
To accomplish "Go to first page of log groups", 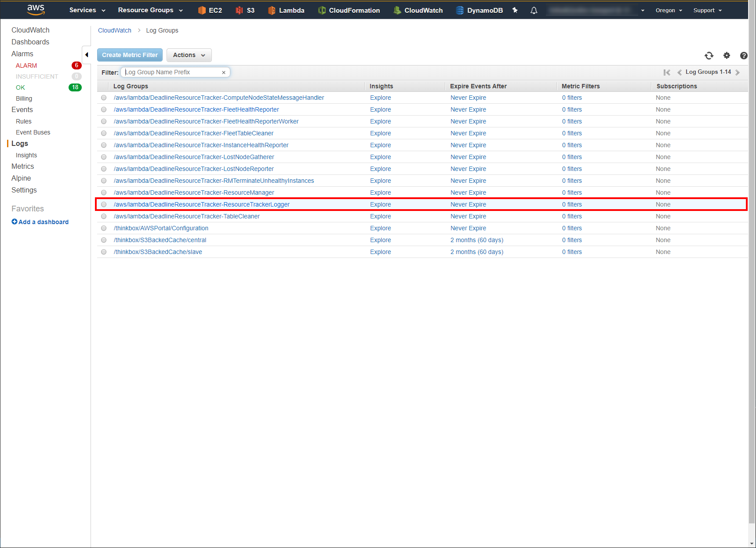I will [667, 73].
